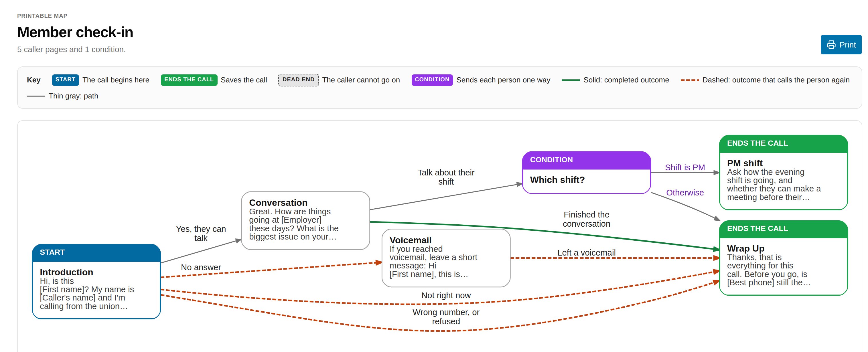Viewport: 868px width, 352px height.
Task: Click the CONDITION key badge
Action: (x=432, y=80)
